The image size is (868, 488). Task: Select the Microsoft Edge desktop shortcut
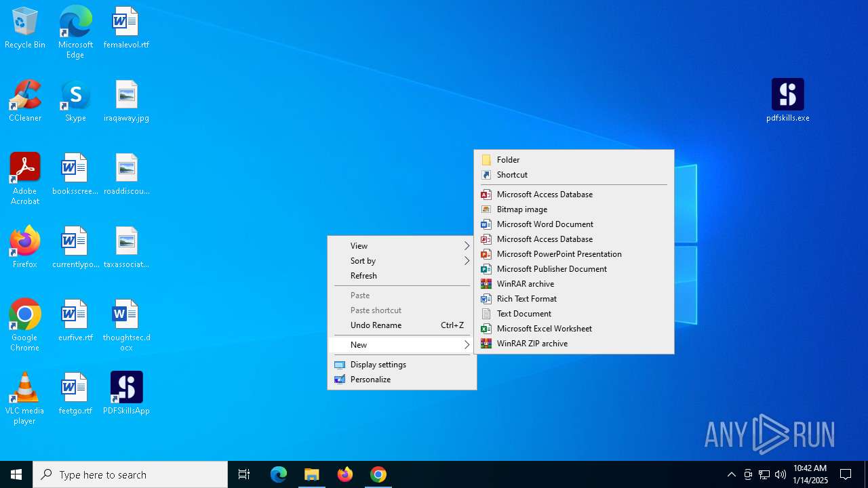point(75,32)
